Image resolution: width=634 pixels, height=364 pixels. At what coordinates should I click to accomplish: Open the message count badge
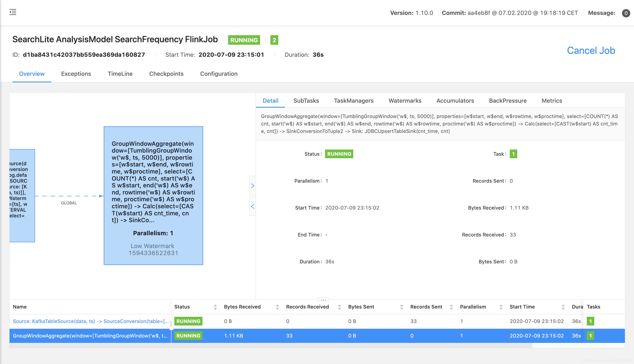[626, 13]
